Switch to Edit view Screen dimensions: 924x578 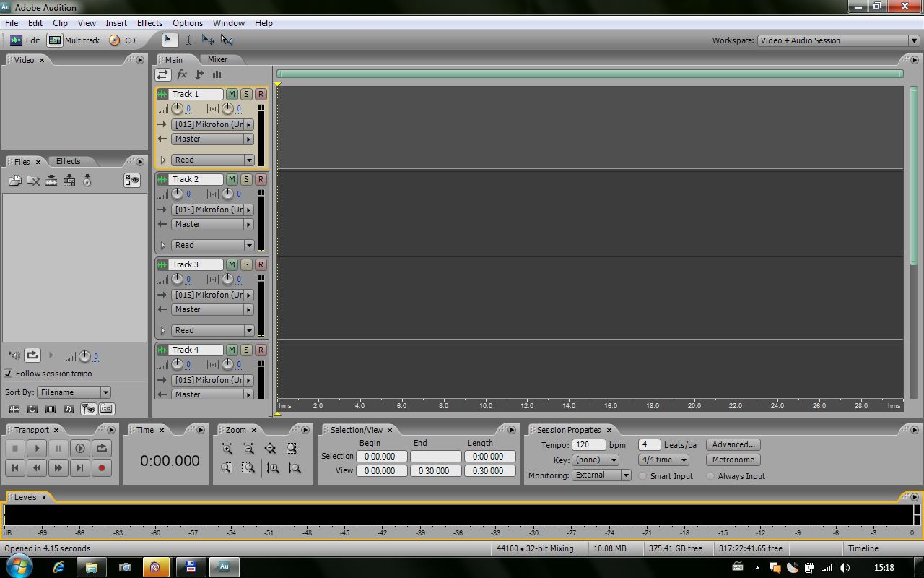[25, 40]
